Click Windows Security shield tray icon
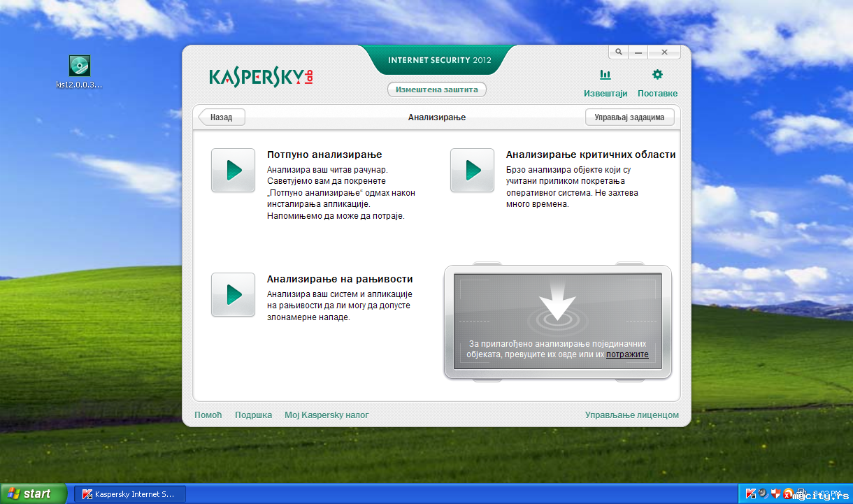The width and height of the screenshot is (853, 504). (775, 494)
